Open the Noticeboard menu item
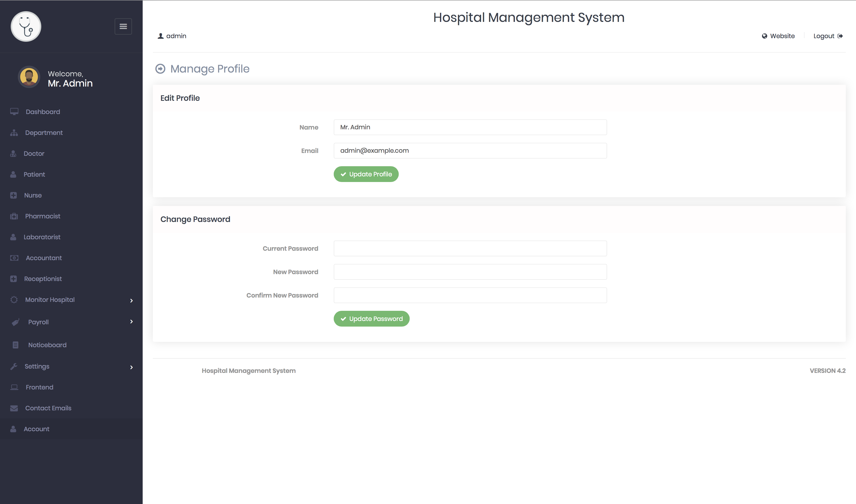This screenshot has width=856, height=504. tap(47, 345)
